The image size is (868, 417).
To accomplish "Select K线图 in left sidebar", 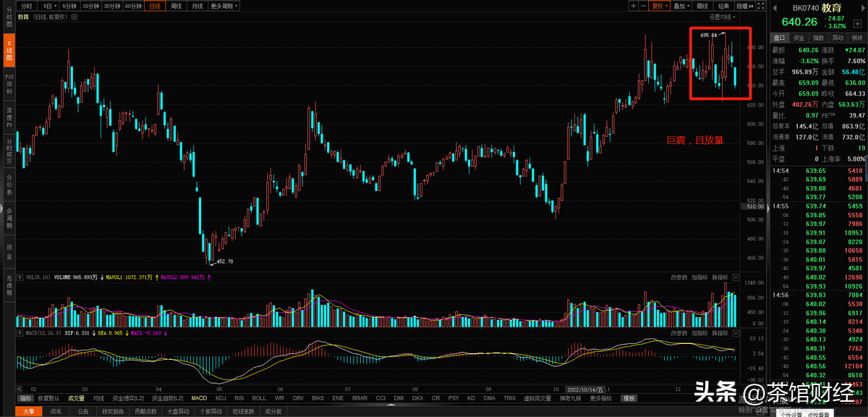I will tap(9, 50).
